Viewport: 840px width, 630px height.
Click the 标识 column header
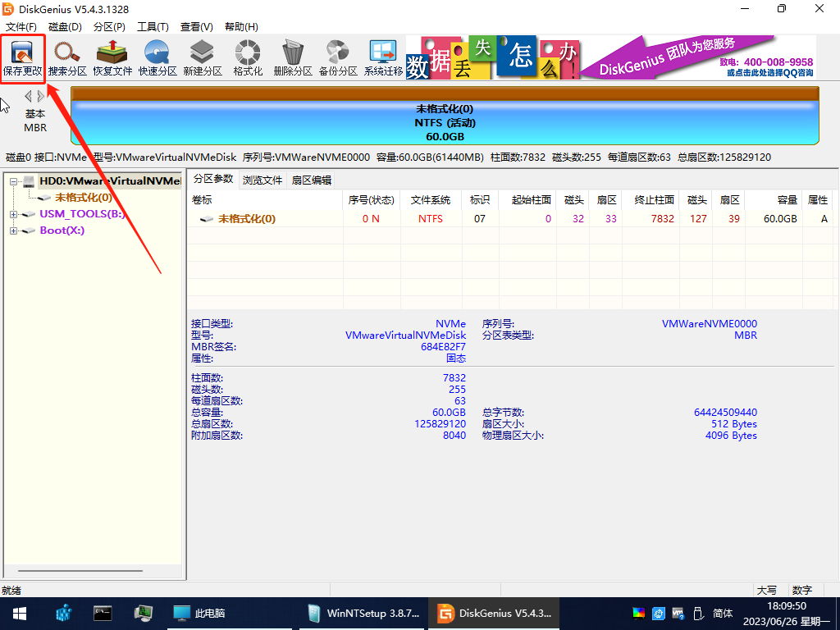pyautogui.click(x=480, y=200)
